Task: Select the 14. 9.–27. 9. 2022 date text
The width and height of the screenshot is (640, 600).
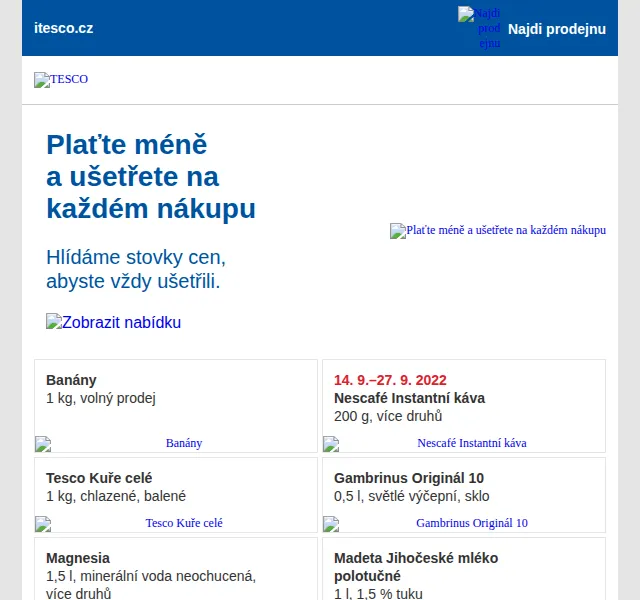Action: click(390, 380)
